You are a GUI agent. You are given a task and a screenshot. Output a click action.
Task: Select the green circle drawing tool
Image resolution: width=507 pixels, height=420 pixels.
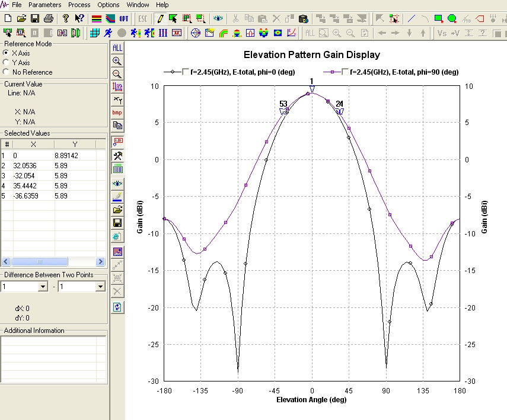coord(452,18)
